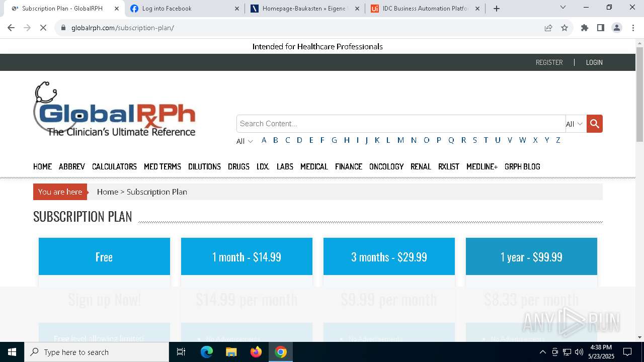
Task: Open the MEDICAL menu
Action: [x=314, y=166]
